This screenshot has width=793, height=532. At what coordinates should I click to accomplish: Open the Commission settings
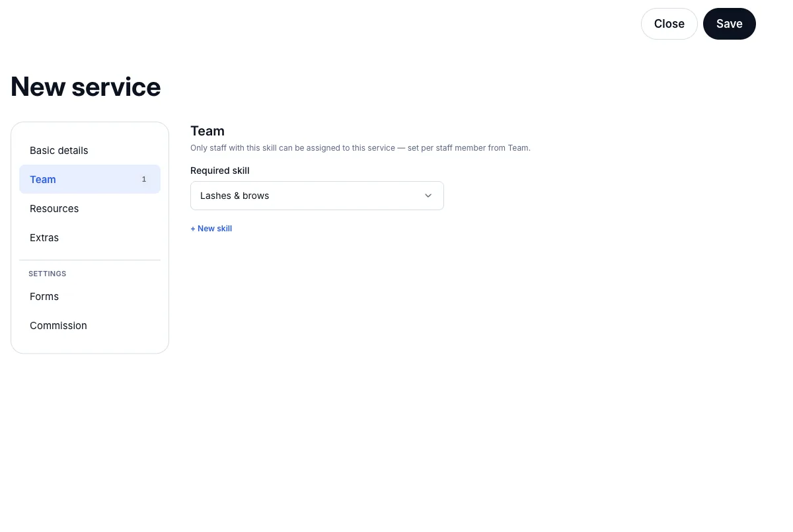[x=90, y=326]
